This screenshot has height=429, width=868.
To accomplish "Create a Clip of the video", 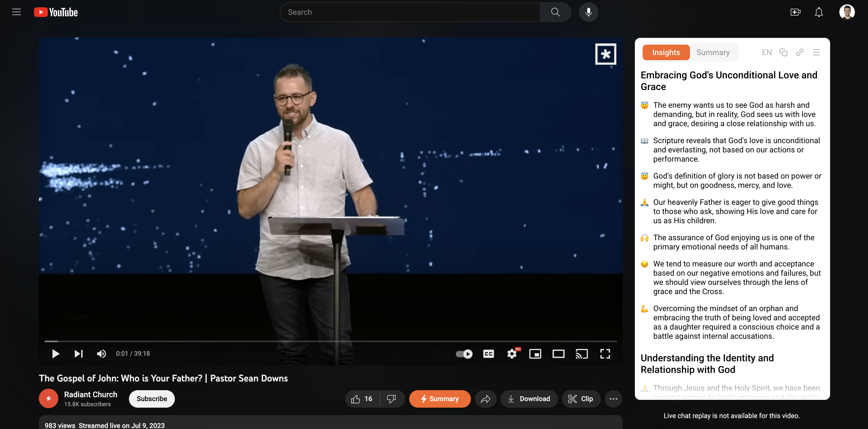I will [581, 399].
